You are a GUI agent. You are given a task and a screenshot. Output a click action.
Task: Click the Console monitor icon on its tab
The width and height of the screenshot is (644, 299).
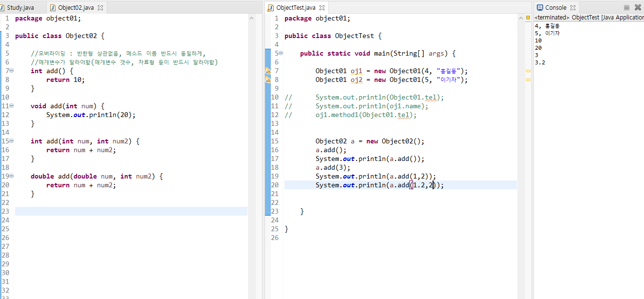540,8
